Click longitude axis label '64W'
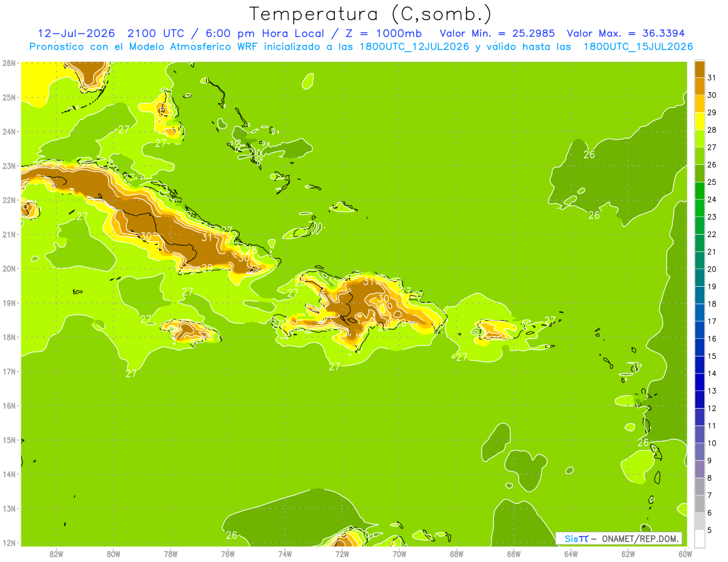 coord(570,554)
